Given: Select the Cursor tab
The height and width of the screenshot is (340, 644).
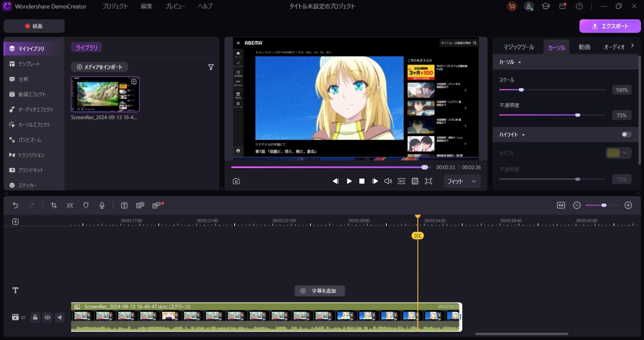Looking at the screenshot, I should (x=557, y=47).
